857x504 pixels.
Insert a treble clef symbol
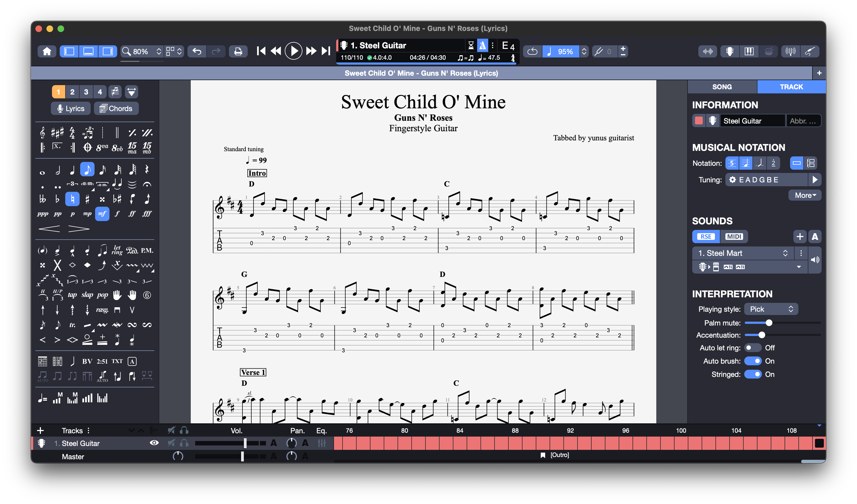point(43,133)
